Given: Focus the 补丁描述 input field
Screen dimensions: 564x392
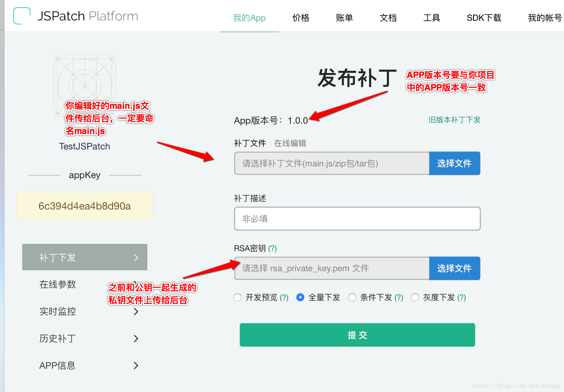Looking at the screenshot, I should point(357,219).
